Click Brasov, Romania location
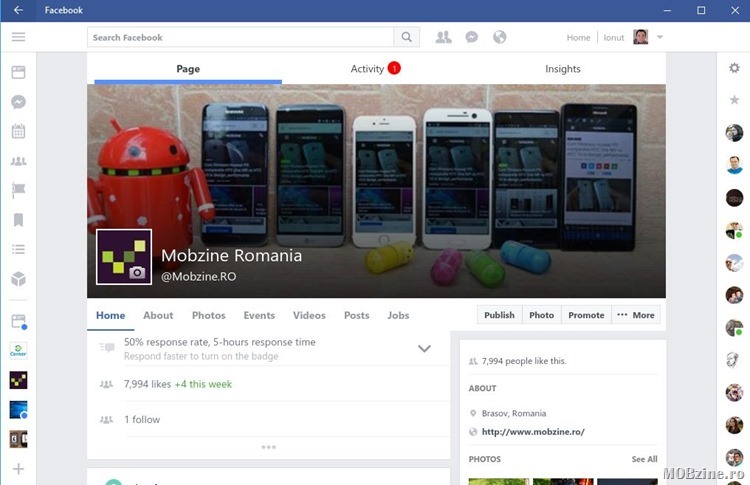 coord(514,413)
